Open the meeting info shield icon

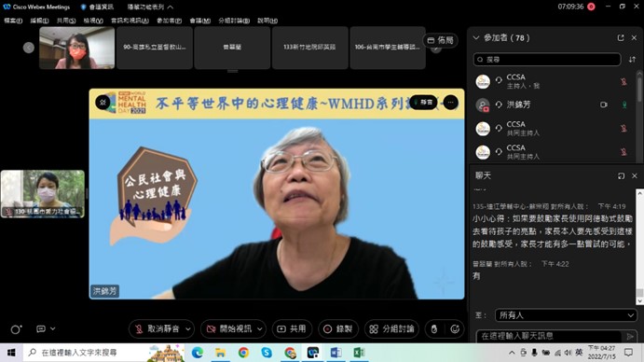(83, 7)
